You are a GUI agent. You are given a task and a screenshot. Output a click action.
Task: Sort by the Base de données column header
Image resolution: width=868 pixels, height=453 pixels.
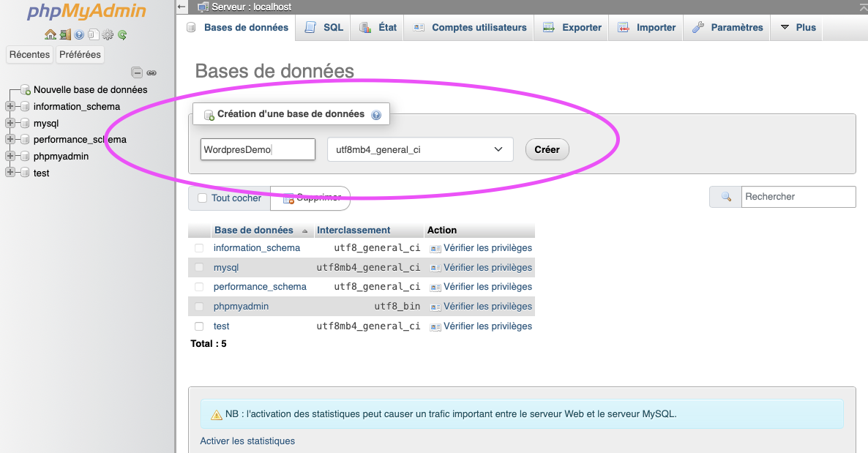[253, 230]
